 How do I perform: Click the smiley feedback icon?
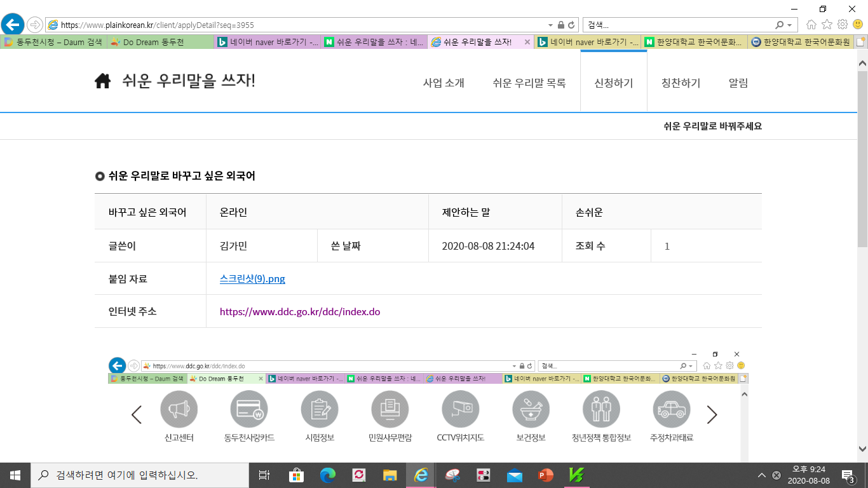tap(857, 25)
